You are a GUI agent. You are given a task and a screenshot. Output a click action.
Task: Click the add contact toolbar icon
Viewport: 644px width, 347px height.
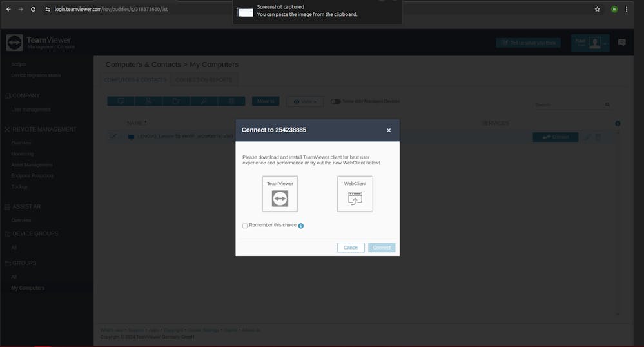[x=148, y=101]
